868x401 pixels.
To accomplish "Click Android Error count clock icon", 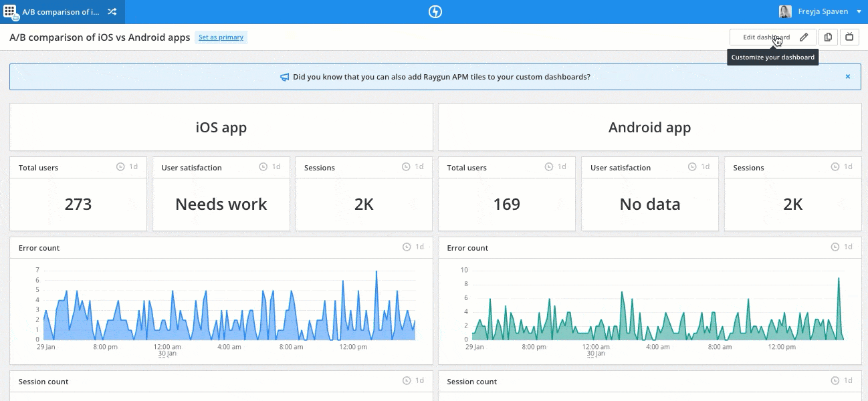I will pos(835,247).
